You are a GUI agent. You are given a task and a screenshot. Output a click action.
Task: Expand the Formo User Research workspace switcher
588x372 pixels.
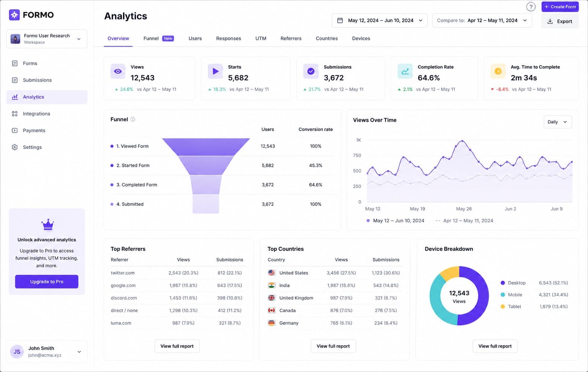pyautogui.click(x=47, y=39)
